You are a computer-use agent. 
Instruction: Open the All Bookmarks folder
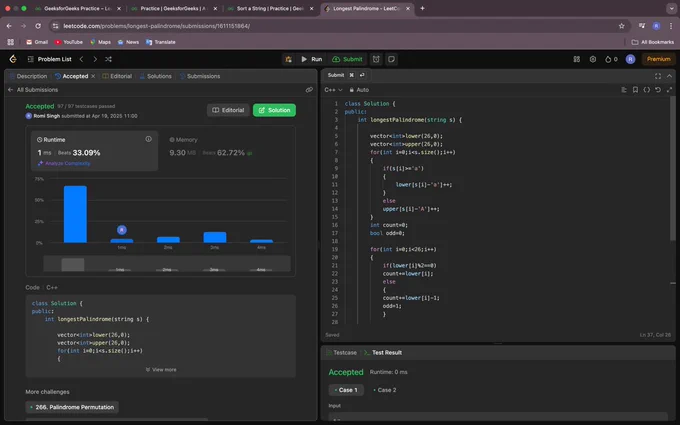pos(653,42)
